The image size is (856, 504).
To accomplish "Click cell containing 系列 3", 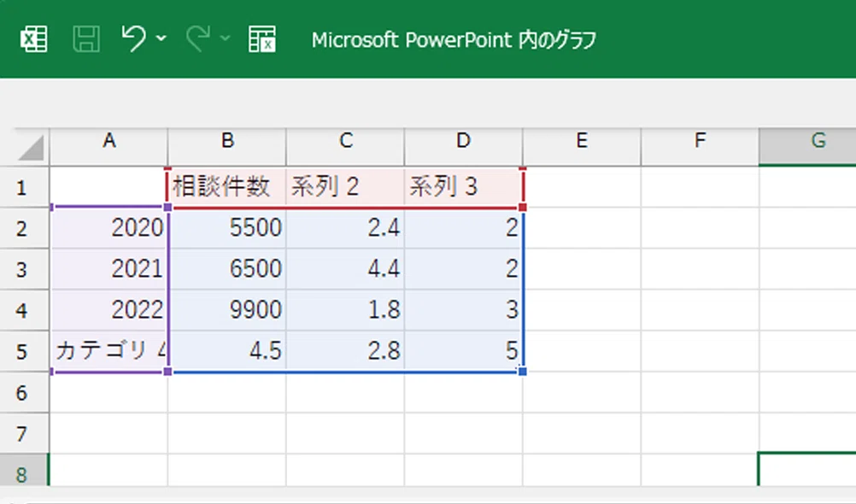I will tap(464, 187).
